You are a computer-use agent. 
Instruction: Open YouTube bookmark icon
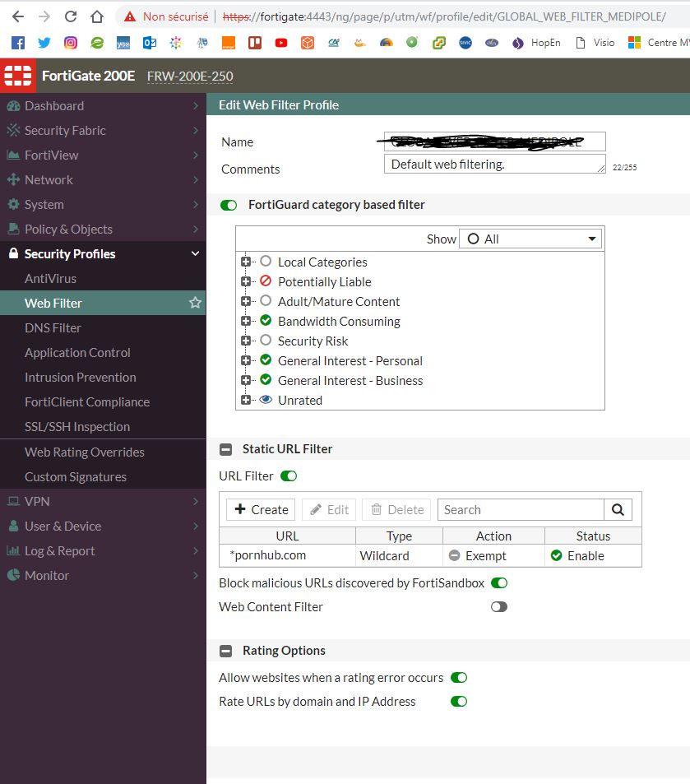(x=281, y=43)
